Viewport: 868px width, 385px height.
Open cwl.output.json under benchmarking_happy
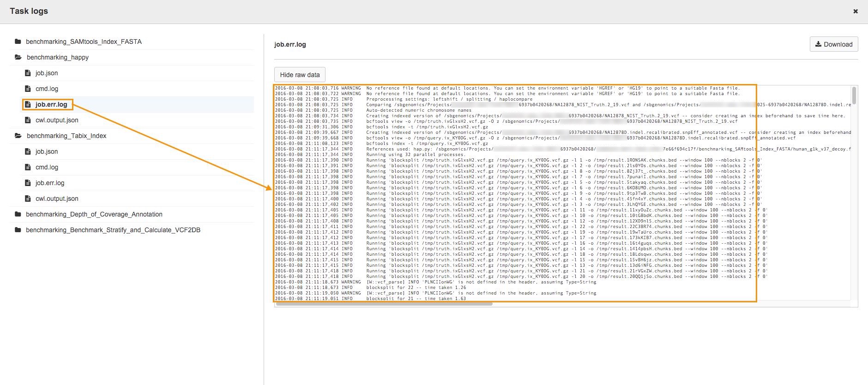coord(57,120)
